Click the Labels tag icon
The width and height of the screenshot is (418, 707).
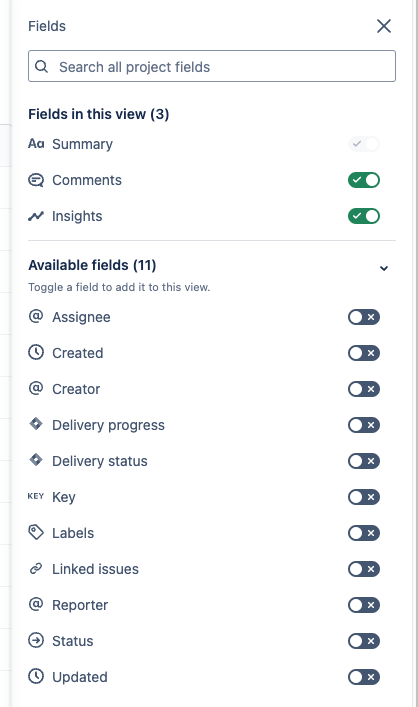(x=36, y=533)
